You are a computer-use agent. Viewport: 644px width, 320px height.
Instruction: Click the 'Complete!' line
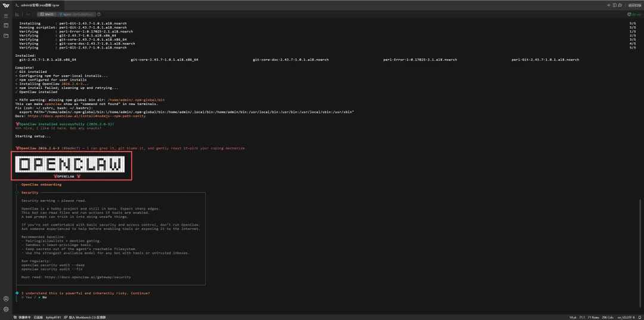[24, 67]
